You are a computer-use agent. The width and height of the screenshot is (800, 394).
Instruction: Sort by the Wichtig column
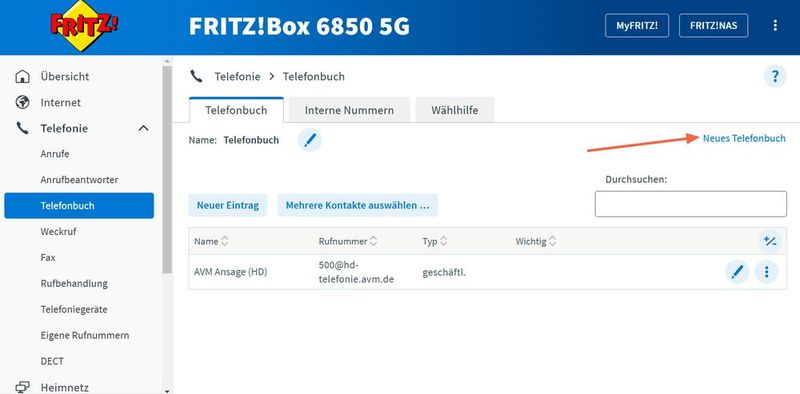pos(536,241)
